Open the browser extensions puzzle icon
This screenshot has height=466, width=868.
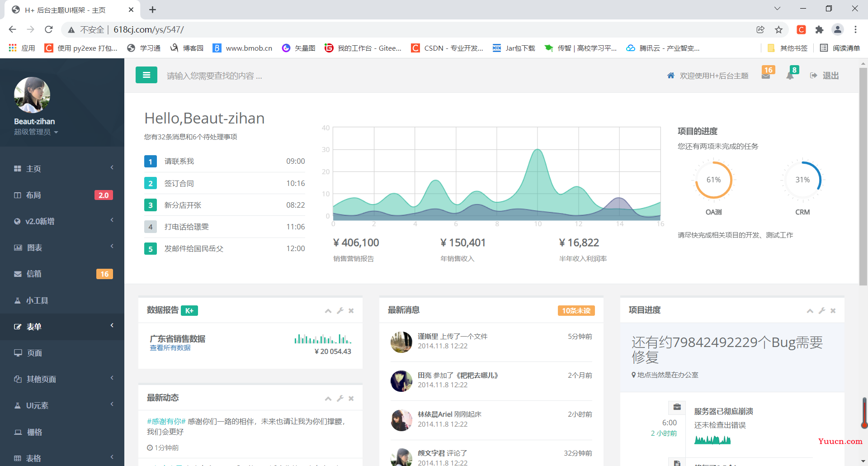(819, 29)
